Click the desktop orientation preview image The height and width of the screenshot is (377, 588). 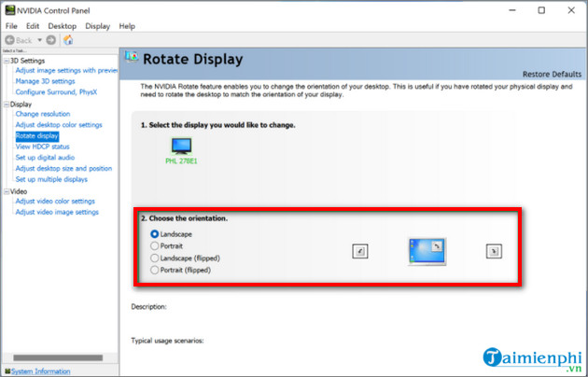click(427, 251)
